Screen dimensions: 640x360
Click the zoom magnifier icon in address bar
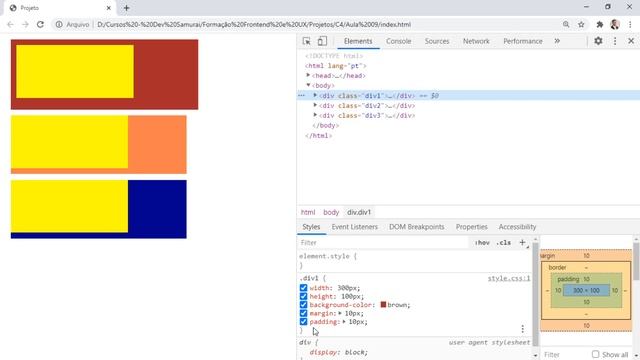566,24
